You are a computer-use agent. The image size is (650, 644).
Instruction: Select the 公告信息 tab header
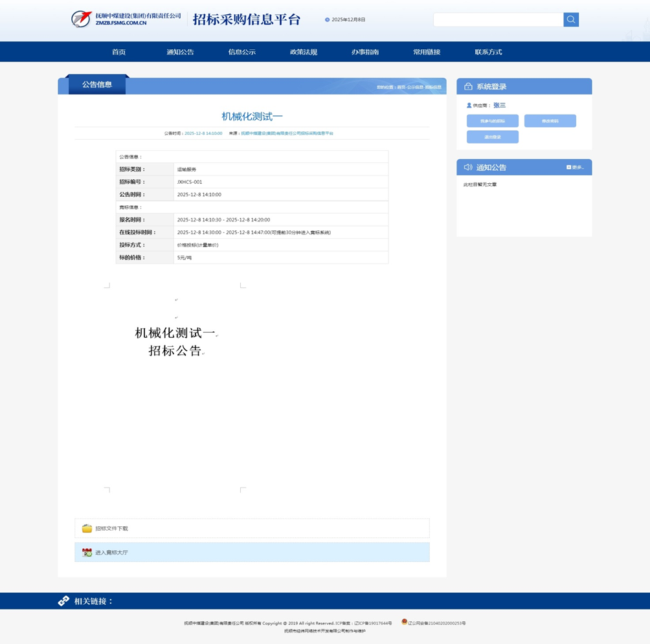[97, 85]
